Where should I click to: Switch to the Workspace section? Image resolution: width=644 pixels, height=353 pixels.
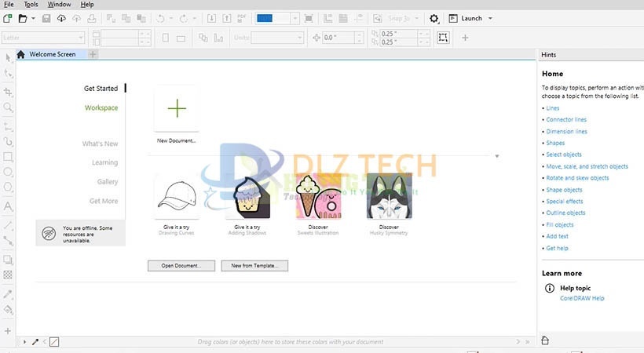point(101,108)
